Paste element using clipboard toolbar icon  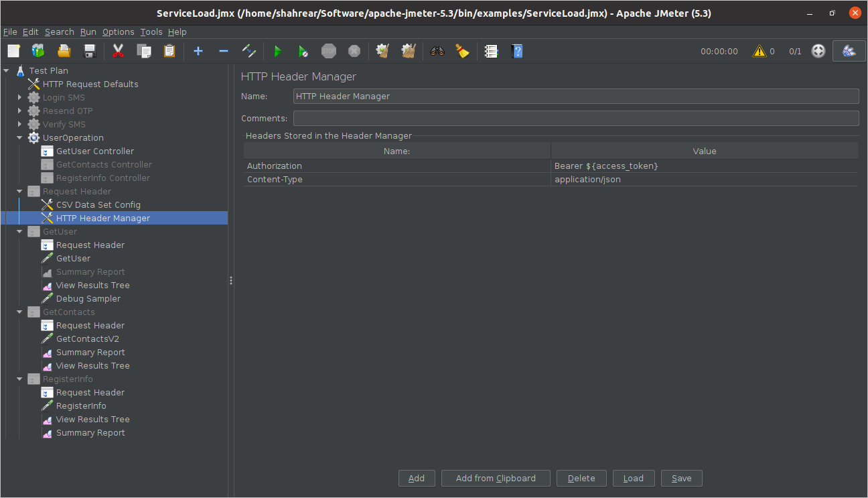coord(169,51)
